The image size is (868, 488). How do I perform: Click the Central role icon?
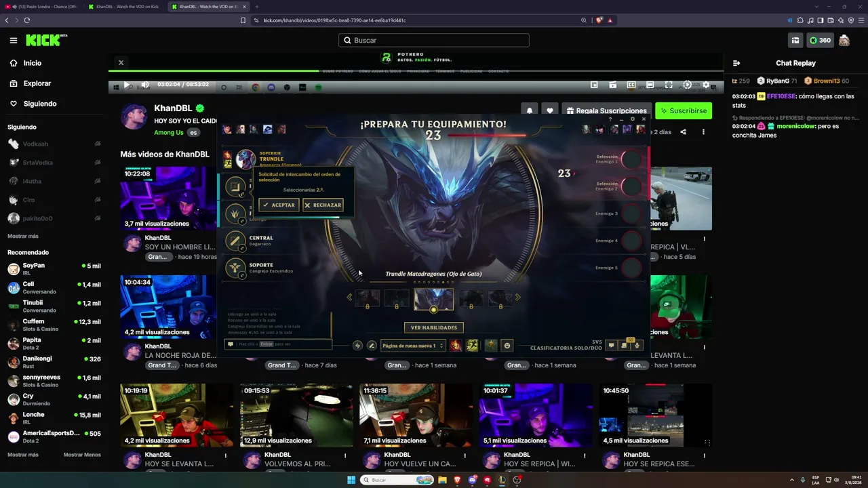[235, 241]
